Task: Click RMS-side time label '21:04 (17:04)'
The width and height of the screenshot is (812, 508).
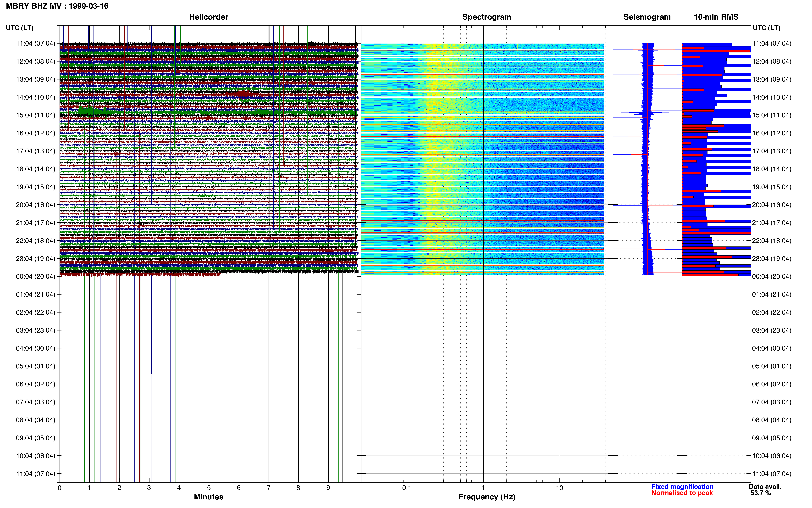Action: [772, 223]
